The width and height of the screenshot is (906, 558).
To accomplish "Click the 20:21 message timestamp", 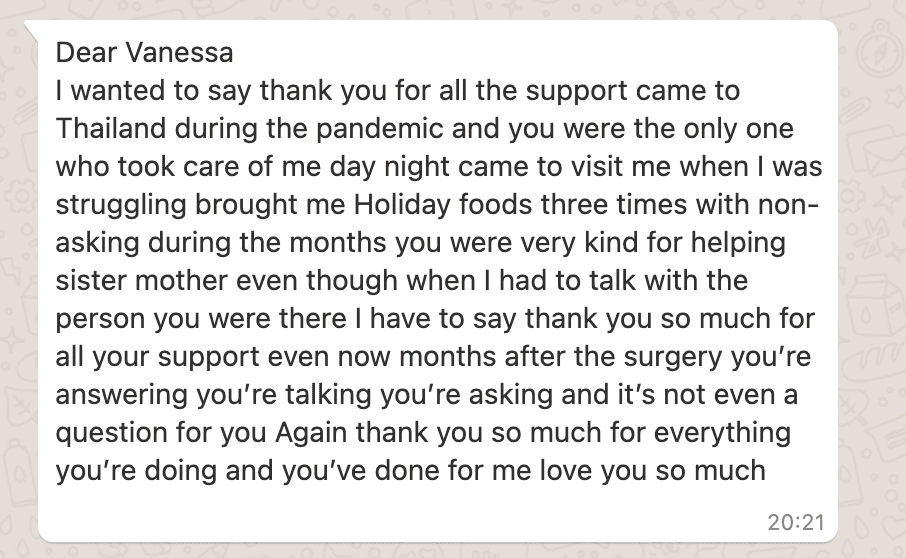I will [796, 522].
